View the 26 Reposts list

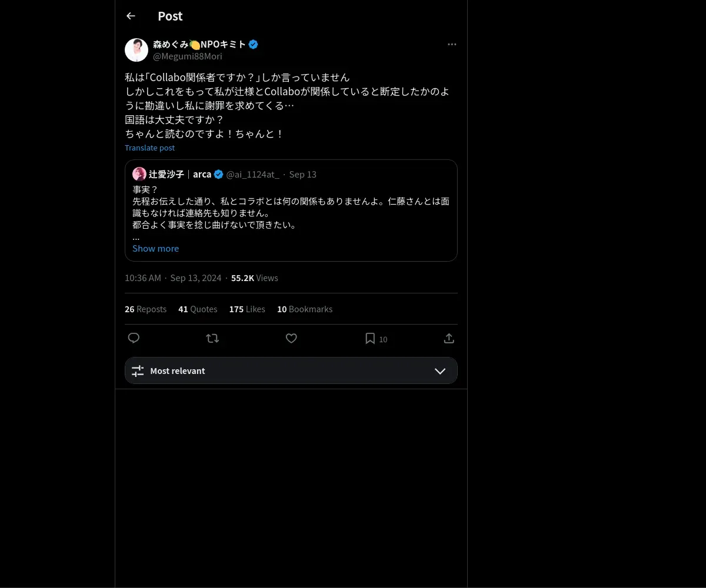pyautogui.click(x=145, y=309)
